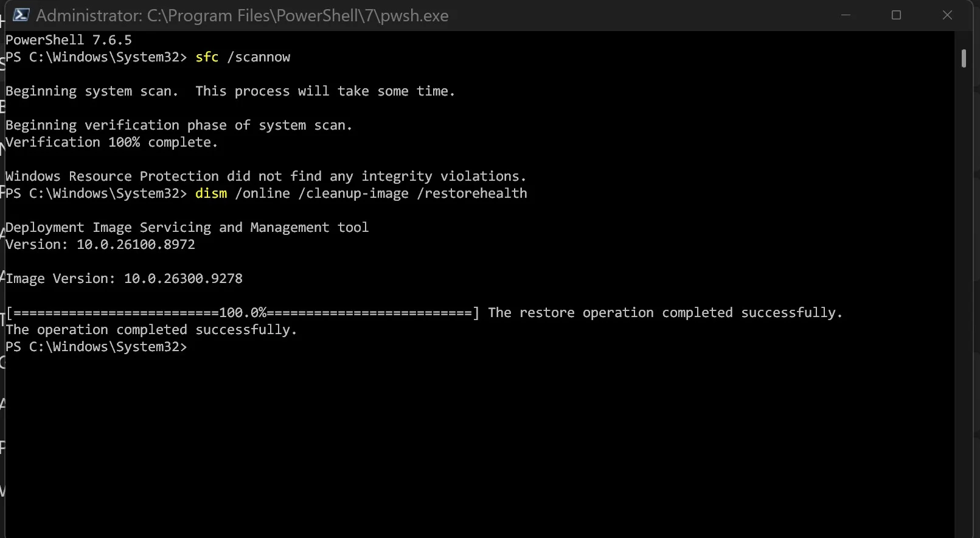Maximize the PowerShell window
Screen dimensions: 980x538
coord(896,15)
